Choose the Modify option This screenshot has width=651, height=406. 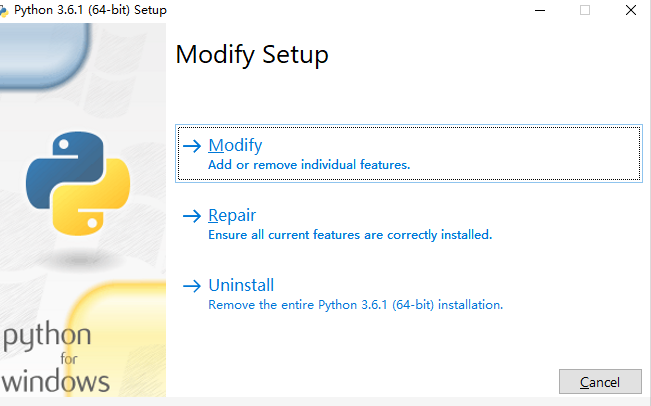click(235, 146)
